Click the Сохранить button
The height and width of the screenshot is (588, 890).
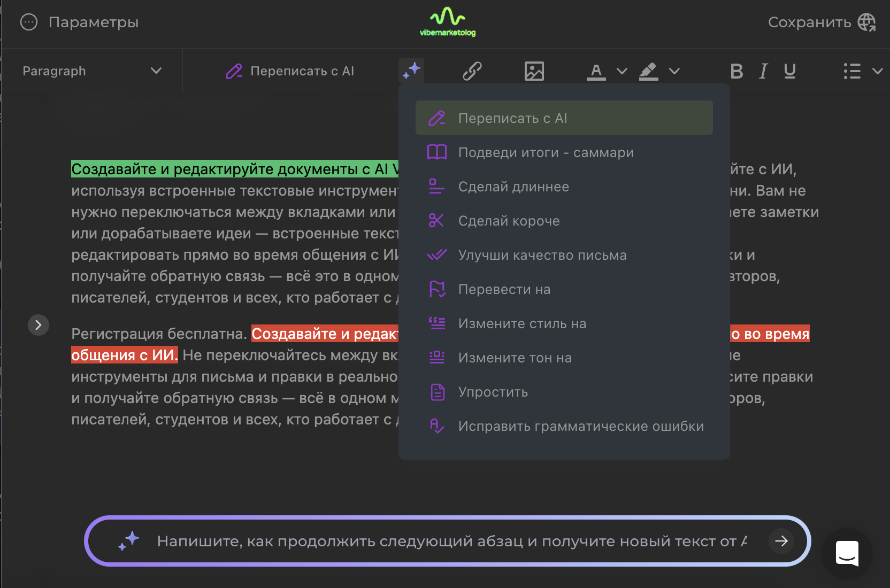809,22
